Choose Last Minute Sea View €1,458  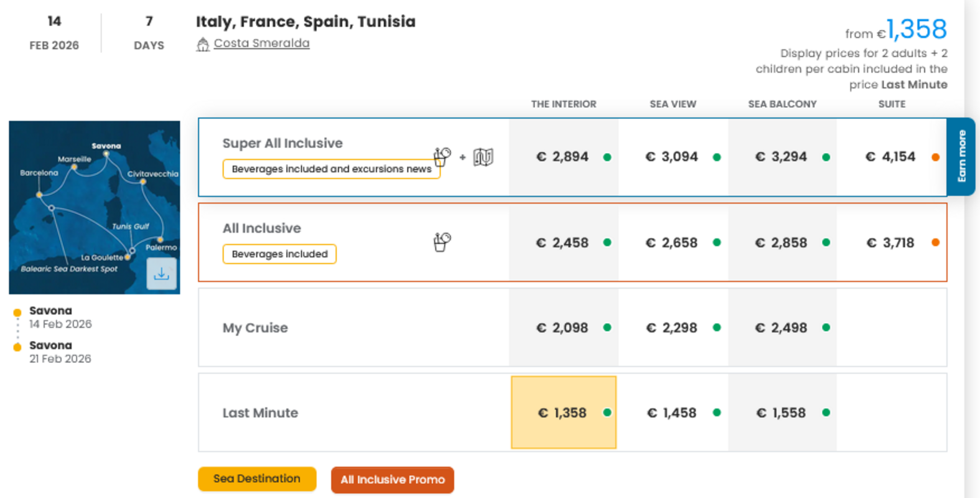click(672, 413)
